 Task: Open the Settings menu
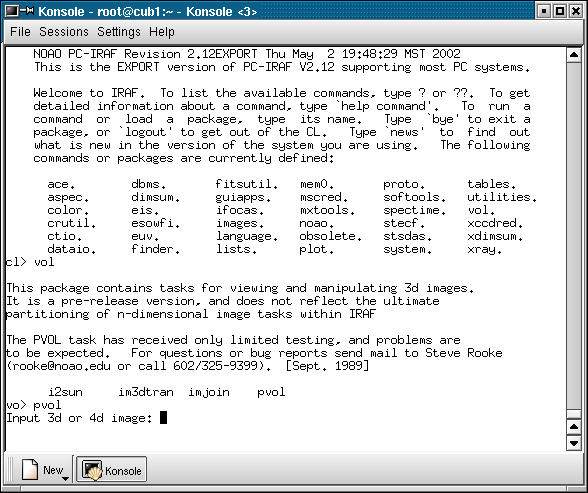coord(119,32)
